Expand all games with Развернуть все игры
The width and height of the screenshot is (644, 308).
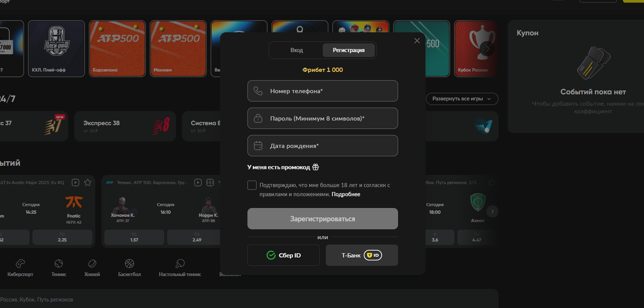click(461, 99)
